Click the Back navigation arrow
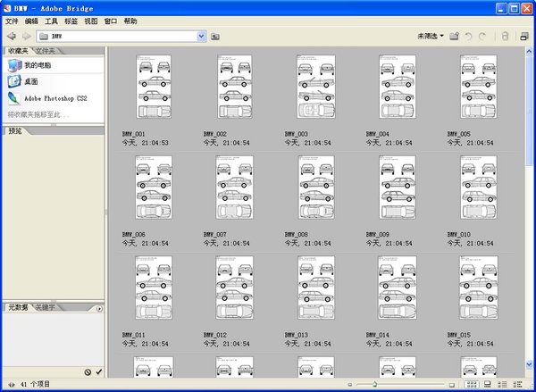536x392 pixels. click(x=11, y=36)
